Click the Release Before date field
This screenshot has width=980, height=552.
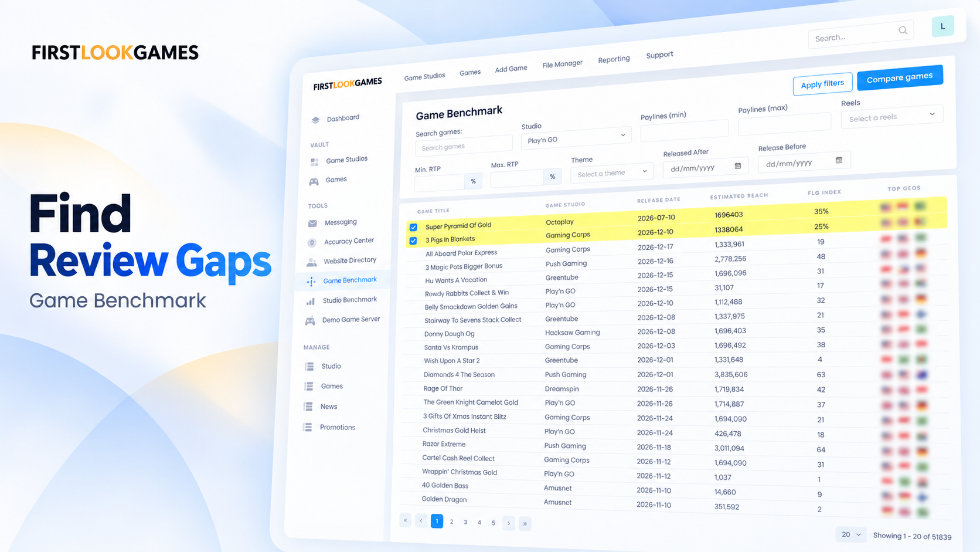(804, 162)
